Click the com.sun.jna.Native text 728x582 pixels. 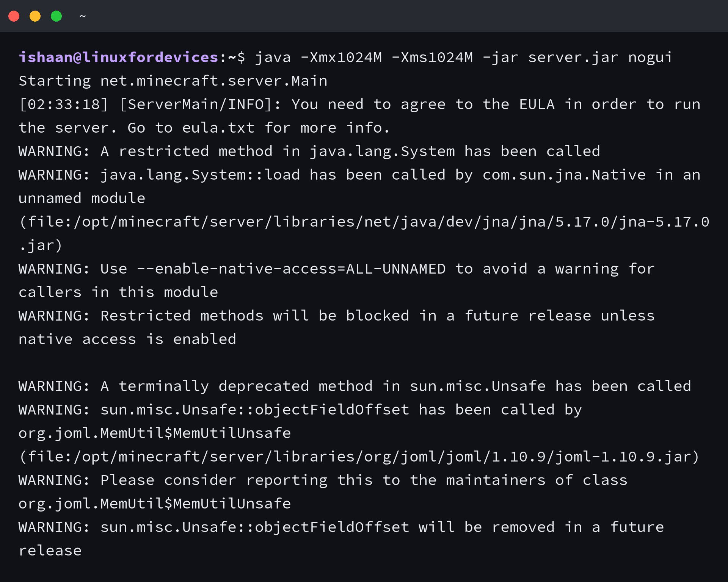click(564, 175)
